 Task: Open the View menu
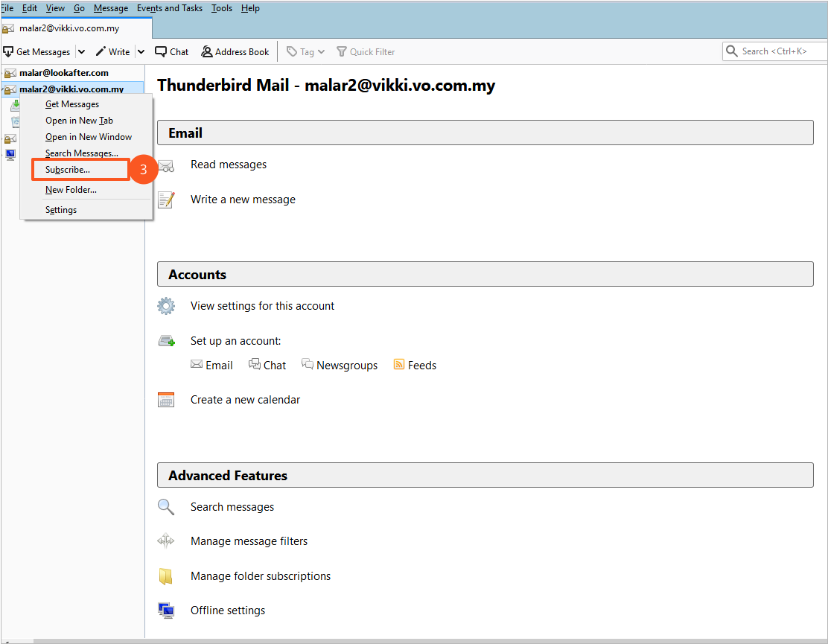click(55, 8)
